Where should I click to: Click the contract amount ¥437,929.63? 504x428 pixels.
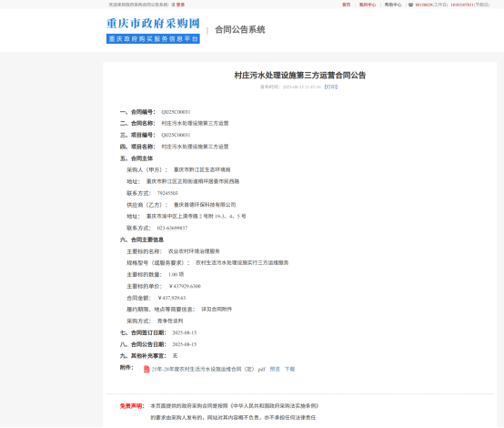pyautogui.click(x=172, y=298)
